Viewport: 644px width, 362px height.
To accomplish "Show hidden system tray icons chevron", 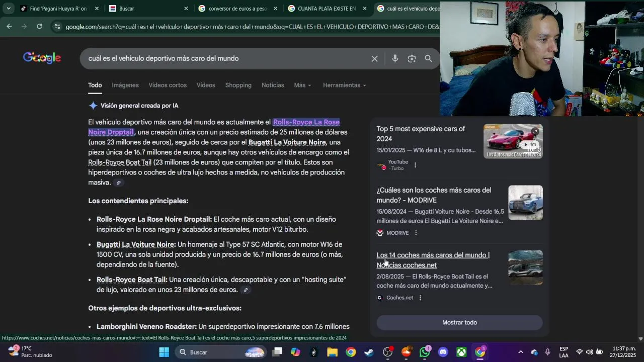I will click(x=521, y=352).
